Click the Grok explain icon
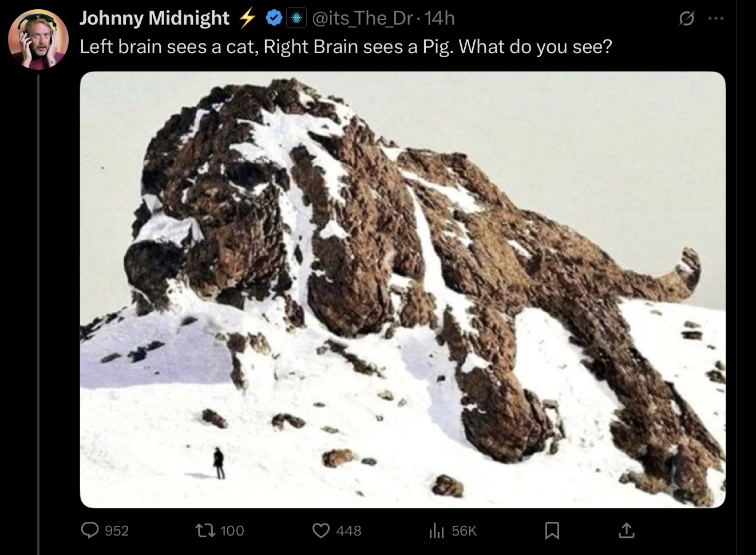Screen dimensions: 756x555 tap(685, 19)
